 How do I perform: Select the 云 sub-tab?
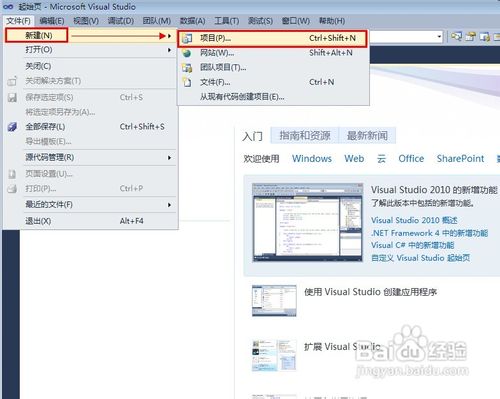tap(381, 159)
